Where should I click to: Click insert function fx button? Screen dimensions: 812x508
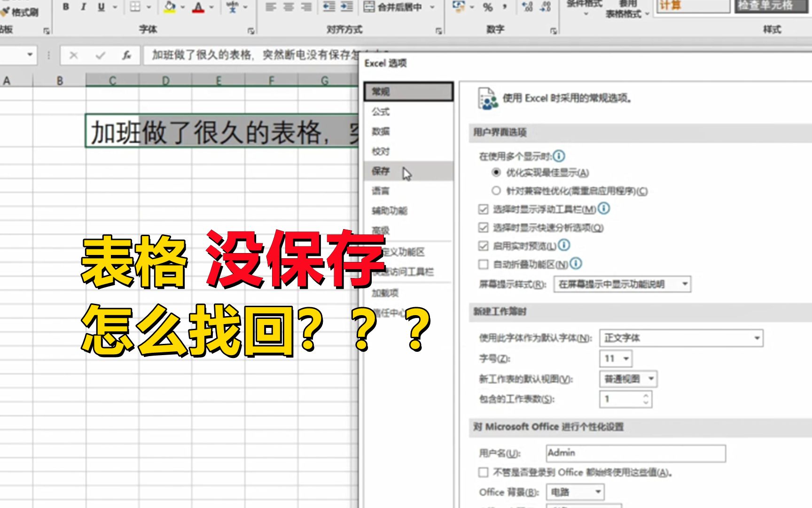(126, 56)
